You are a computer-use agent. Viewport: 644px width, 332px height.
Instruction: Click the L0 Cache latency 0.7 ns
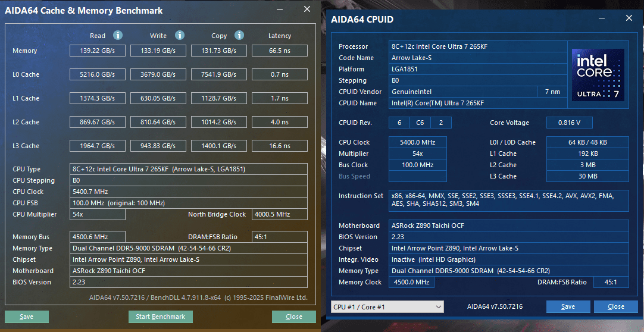[x=280, y=75]
